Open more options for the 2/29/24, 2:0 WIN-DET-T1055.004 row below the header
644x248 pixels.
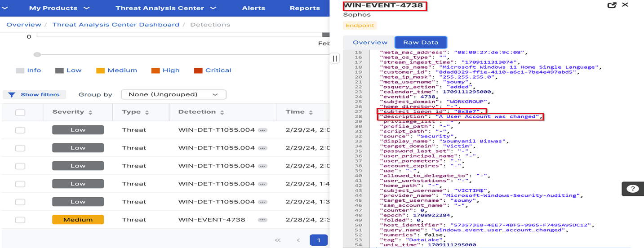coord(262,130)
